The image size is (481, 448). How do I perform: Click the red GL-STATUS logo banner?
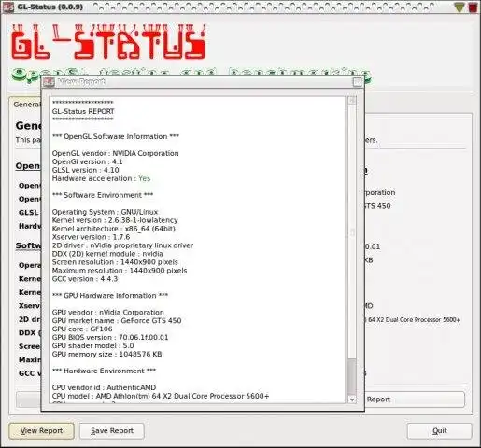pyautogui.click(x=108, y=42)
